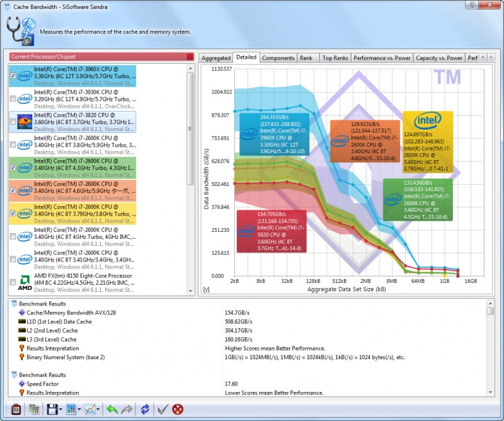This screenshot has height=421, width=504.
Task: Save results with the floppy disk icon
Action: pos(52,410)
